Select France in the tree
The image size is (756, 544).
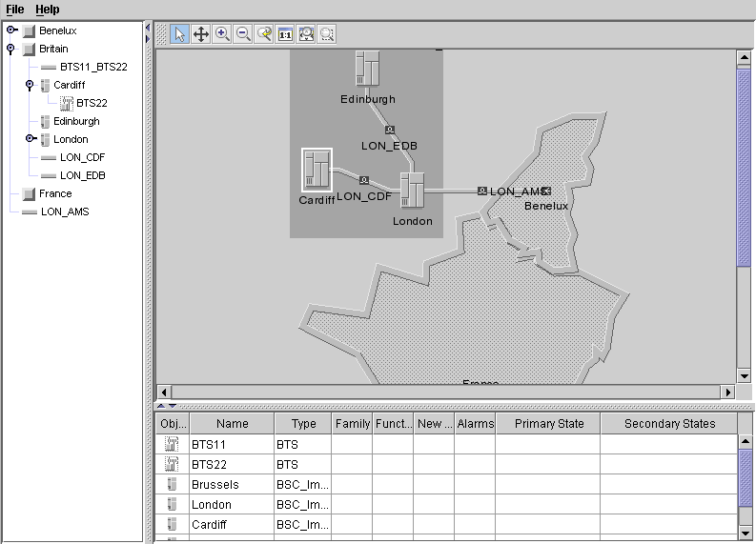55,193
